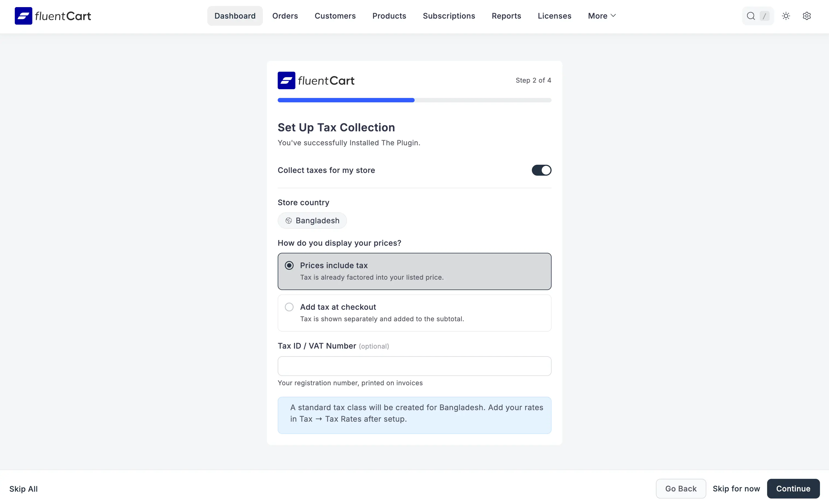Image resolution: width=829 pixels, height=504 pixels.
Task: Open the Licenses menu item
Action: click(555, 16)
